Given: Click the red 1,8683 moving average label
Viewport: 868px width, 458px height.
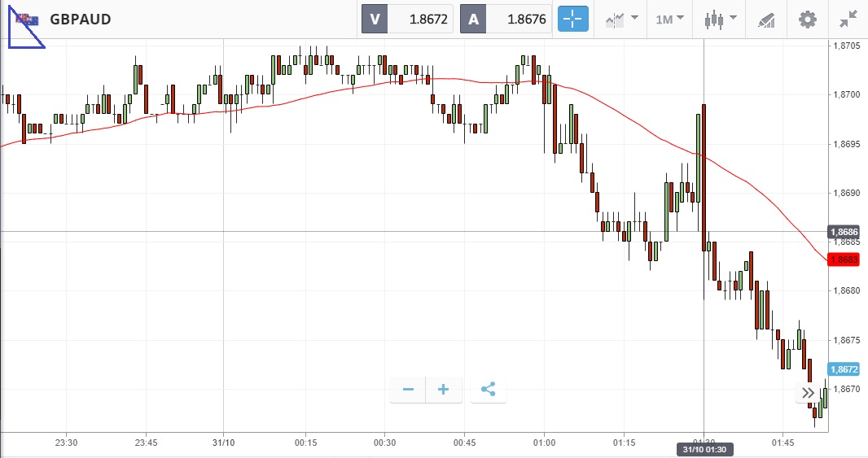Looking at the screenshot, I should [843, 260].
